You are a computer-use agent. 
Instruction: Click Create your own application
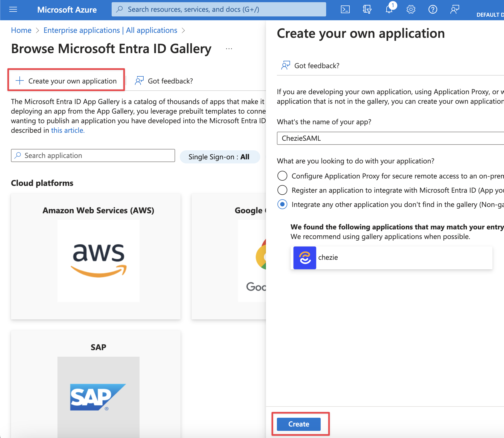pyautogui.click(x=66, y=81)
